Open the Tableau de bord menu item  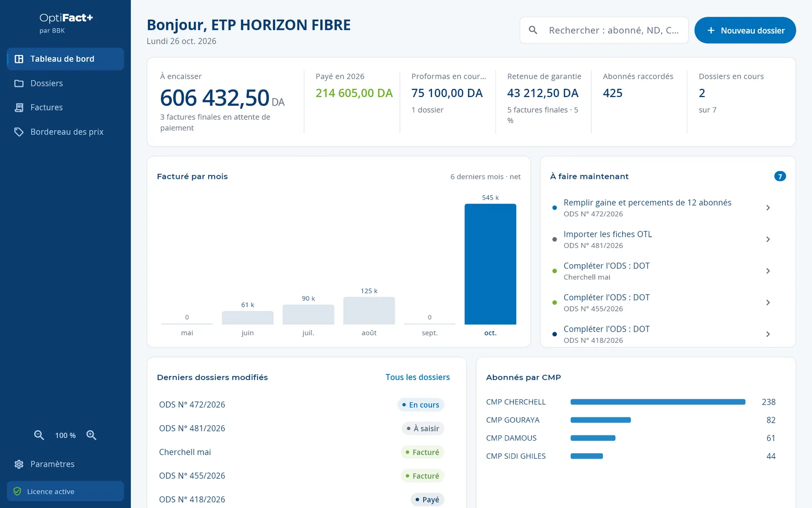(x=65, y=59)
